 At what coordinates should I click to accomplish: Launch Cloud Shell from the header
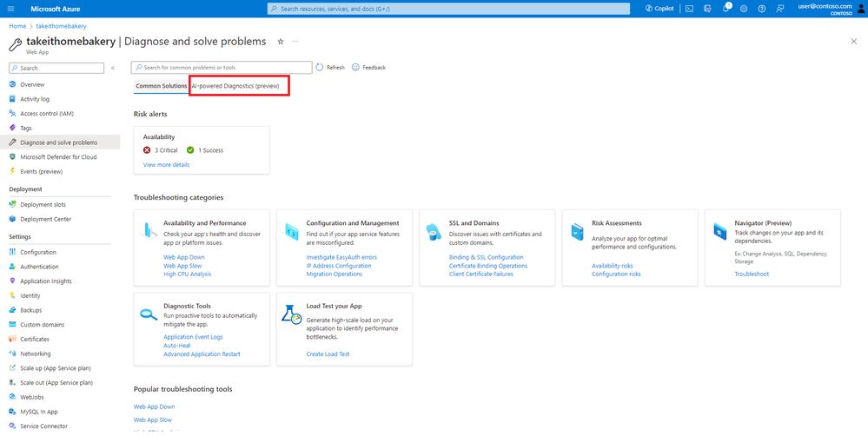pos(689,9)
